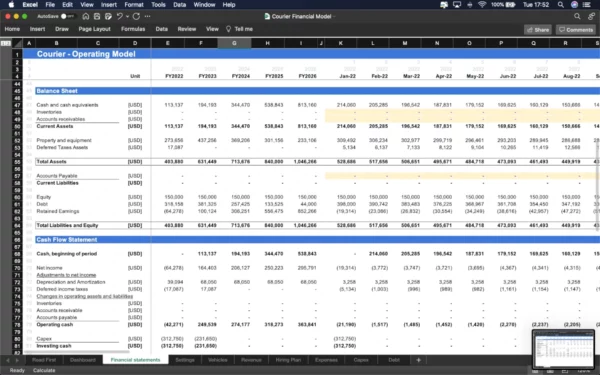Image resolution: width=600 pixels, height=375 pixels.
Task: Select the Cash and cash equivalents cell
Action: pos(67,105)
